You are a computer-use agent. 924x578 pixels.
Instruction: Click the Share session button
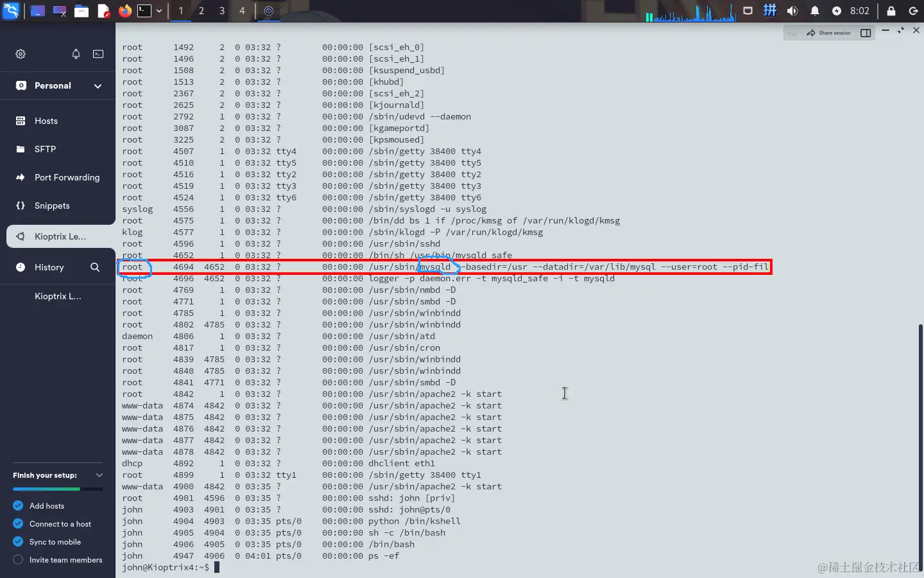829,33
